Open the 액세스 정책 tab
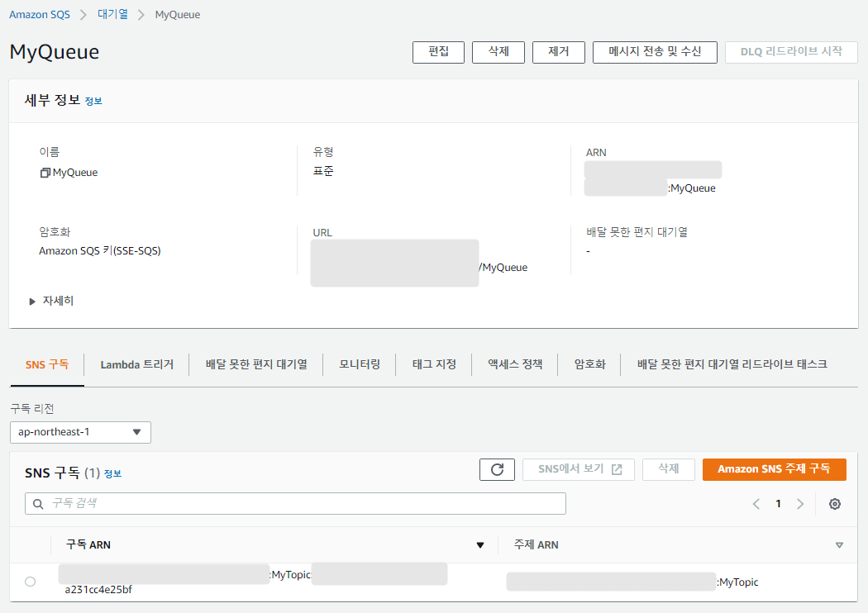 coord(515,364)
